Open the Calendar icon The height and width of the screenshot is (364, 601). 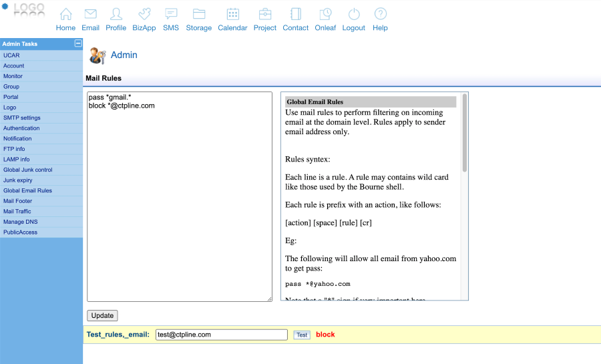(x=232, y=14)
